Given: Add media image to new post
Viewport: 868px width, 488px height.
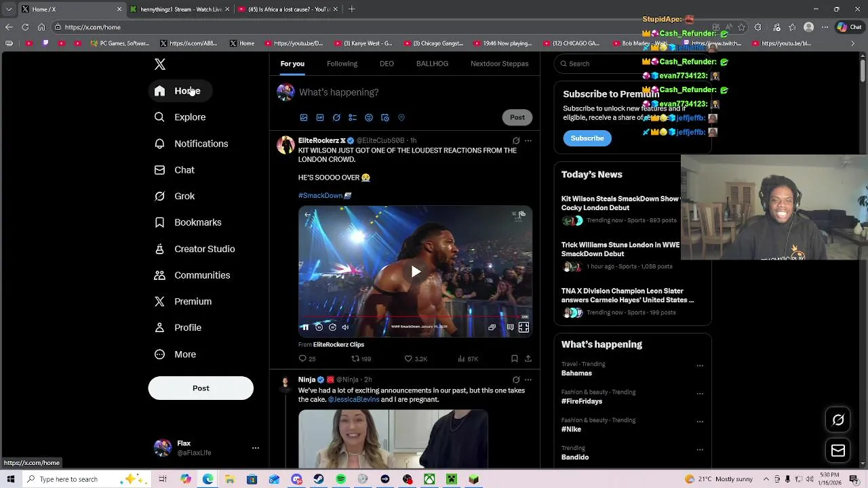Looking at the screenshot, I should click(x=304, y=117).
